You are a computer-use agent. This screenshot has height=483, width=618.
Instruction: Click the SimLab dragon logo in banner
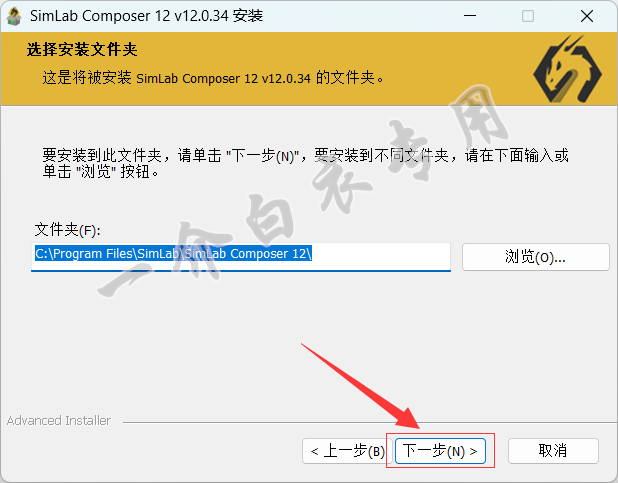(x=567, y=69)
